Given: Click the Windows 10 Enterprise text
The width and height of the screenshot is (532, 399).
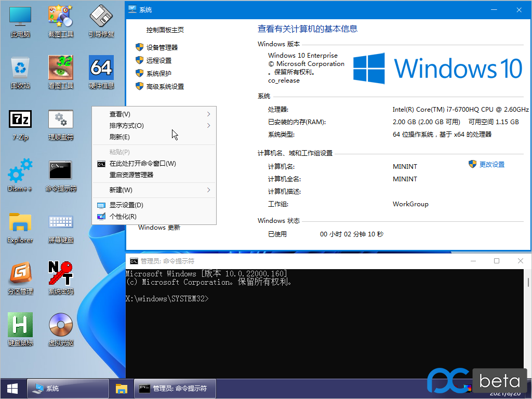Looking at the screenshot, I should (303, 55).
